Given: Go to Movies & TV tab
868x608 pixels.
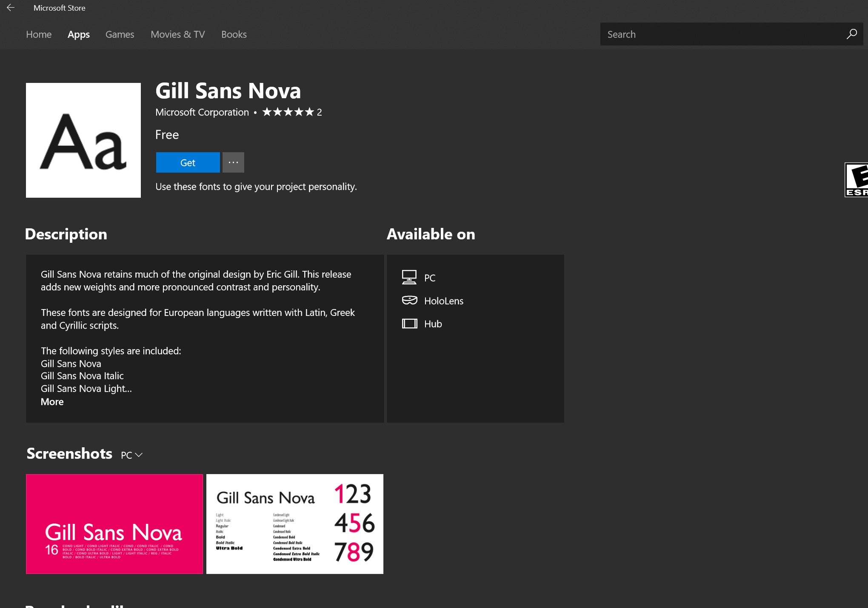Looking at the screenshot, I should click(178, 34).
